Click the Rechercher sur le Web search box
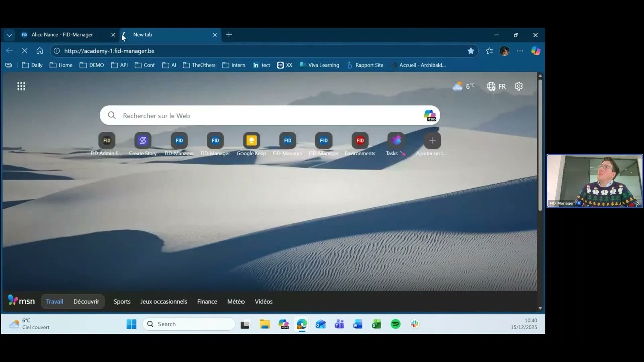This screenshot has height=362, width=644. [x=270, y=115]
